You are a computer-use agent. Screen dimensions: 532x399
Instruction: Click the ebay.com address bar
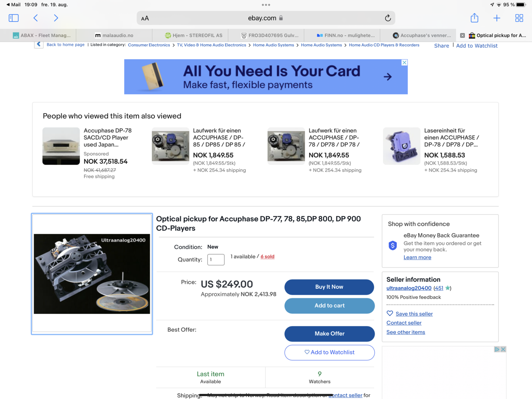pyautogui.click(x=266, y=18)
